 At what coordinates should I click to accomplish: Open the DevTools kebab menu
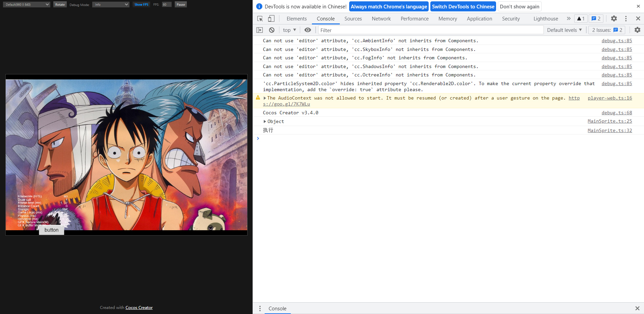[626, 19]
